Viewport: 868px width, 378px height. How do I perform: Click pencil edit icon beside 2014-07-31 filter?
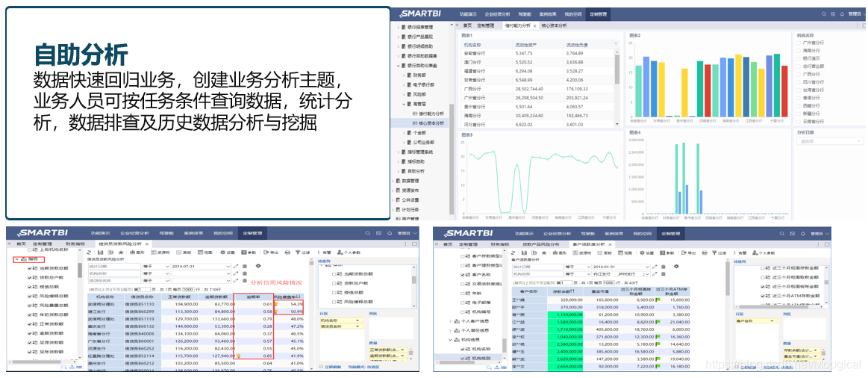pos(235,266)
